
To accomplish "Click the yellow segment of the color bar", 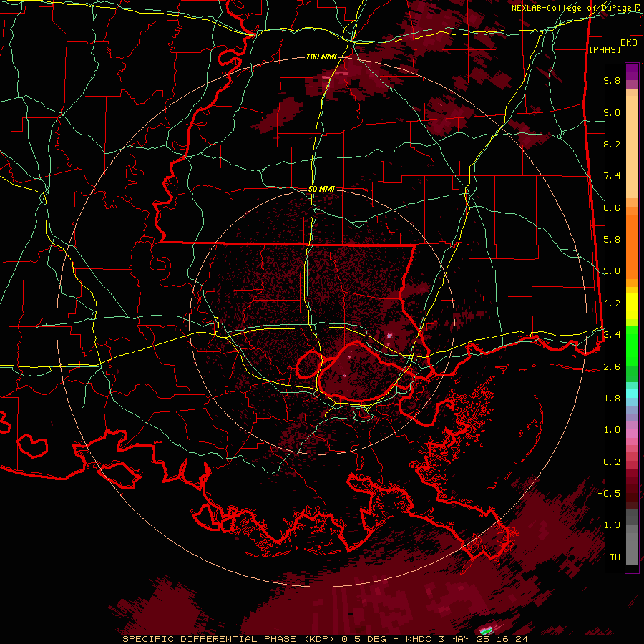I will [632, 306].
